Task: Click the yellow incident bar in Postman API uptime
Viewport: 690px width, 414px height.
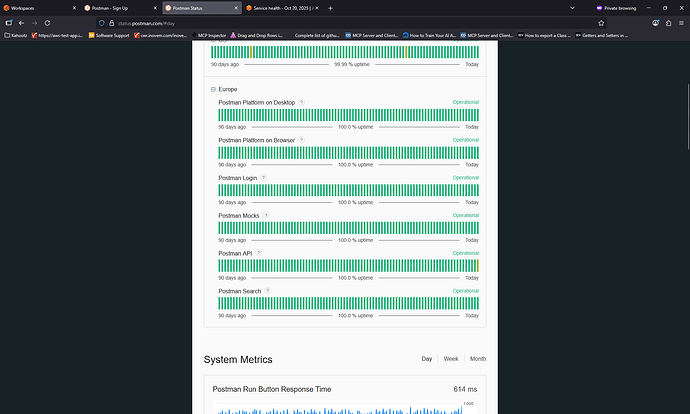Action: tap(478, 266)
